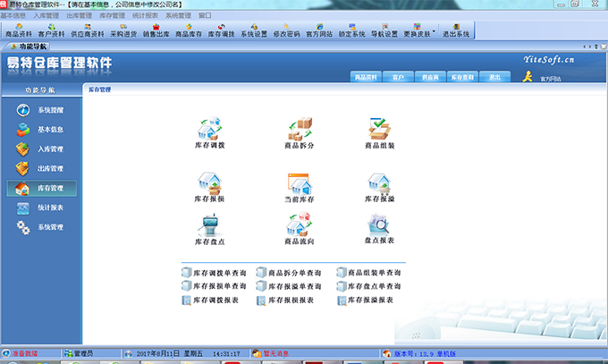This screenshot has width=608, height=364.
Task: Open 采购进货 toolbar icon
Action: (123, 30)
